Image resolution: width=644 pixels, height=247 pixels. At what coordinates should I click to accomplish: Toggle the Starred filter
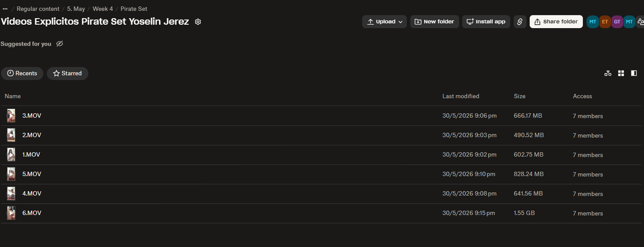coord(67,73)
